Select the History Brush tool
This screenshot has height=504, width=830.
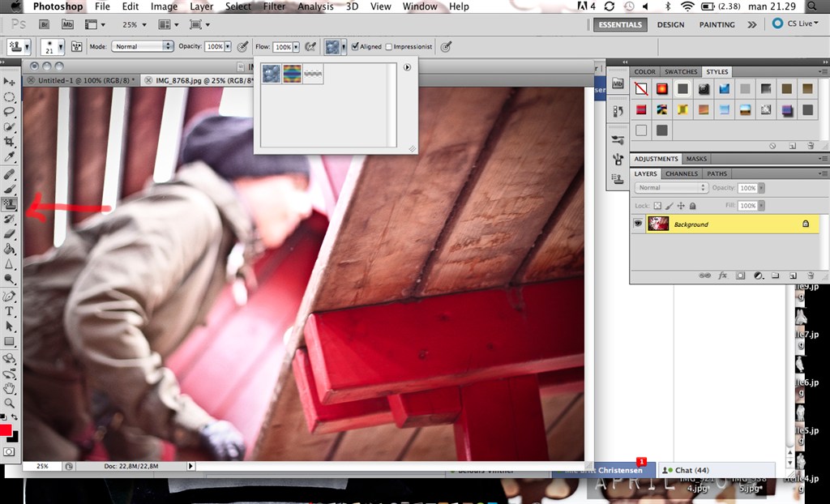click(x=10, y=219)
